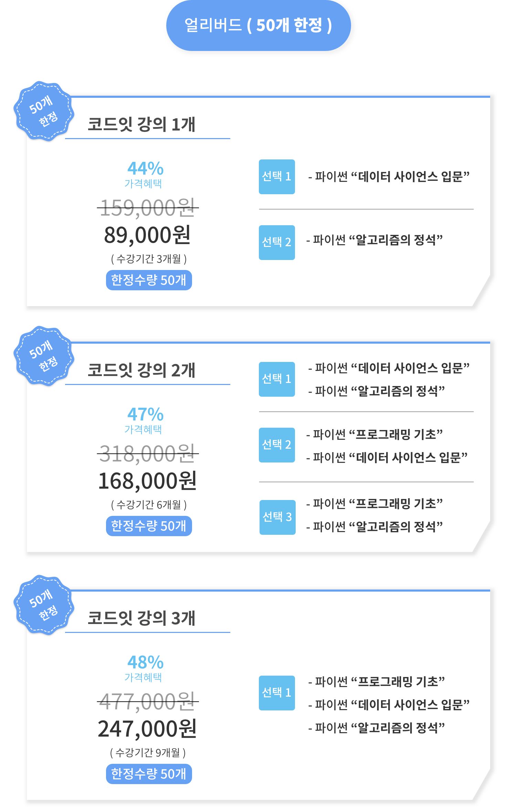Click the 코드잇 강의 2개 heading

coord(141,370)
